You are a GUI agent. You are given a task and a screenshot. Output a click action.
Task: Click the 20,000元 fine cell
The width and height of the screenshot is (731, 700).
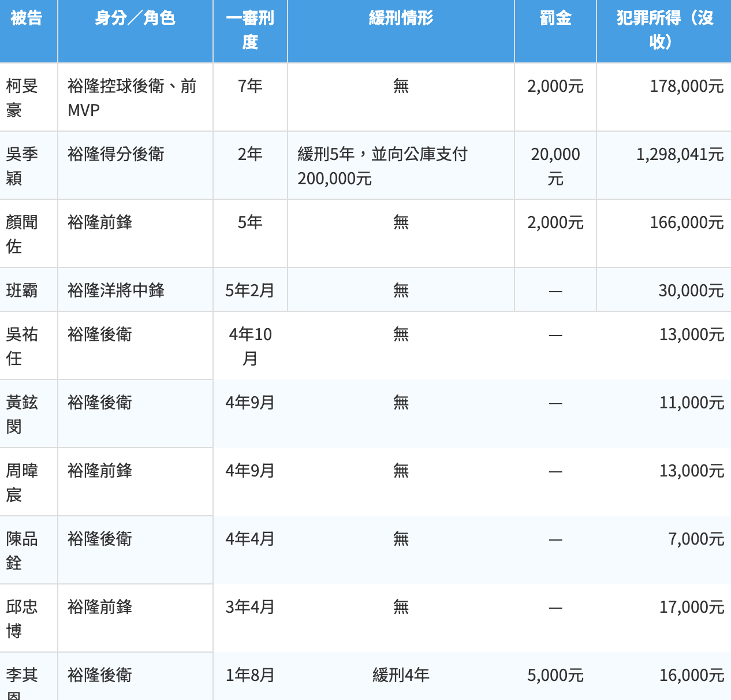coord(555,166)
